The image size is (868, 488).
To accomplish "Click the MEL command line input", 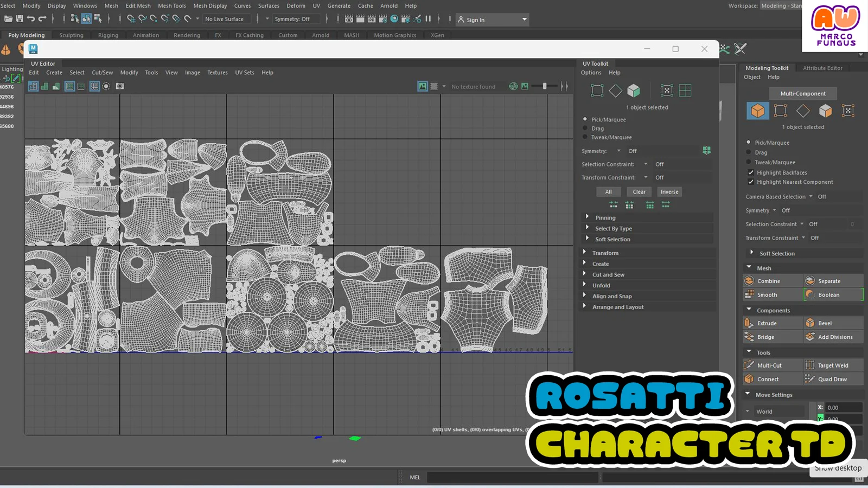I will coord(513,477).
